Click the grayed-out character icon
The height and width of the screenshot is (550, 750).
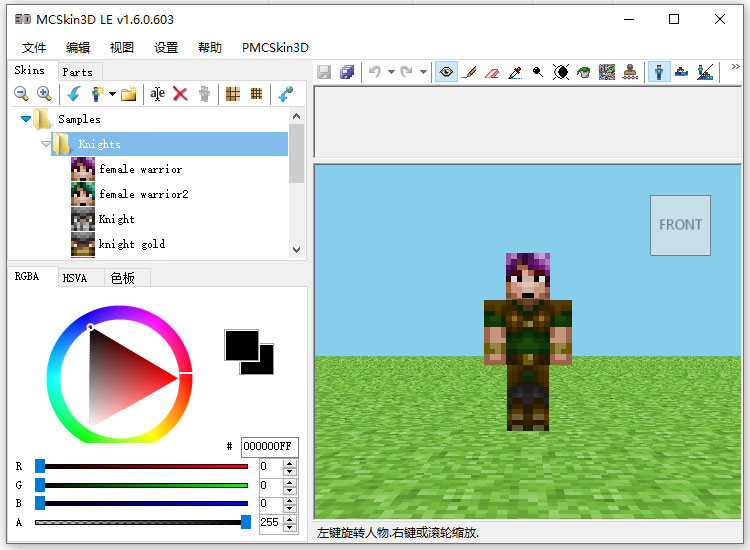click(x=204, y=94)
